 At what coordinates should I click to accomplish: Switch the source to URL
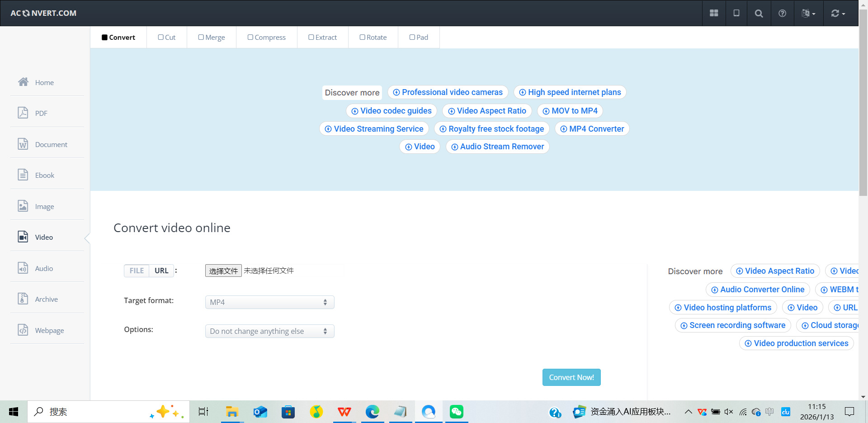tap(161, 271)
